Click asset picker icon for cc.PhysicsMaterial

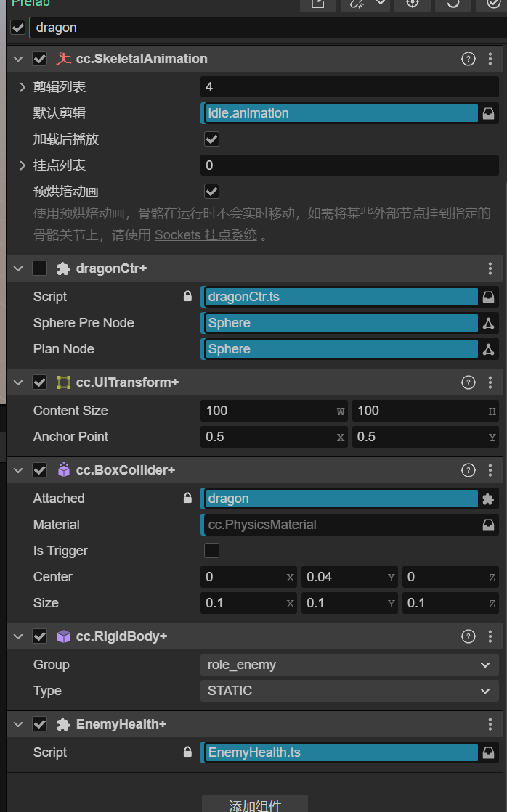point(490,525)
